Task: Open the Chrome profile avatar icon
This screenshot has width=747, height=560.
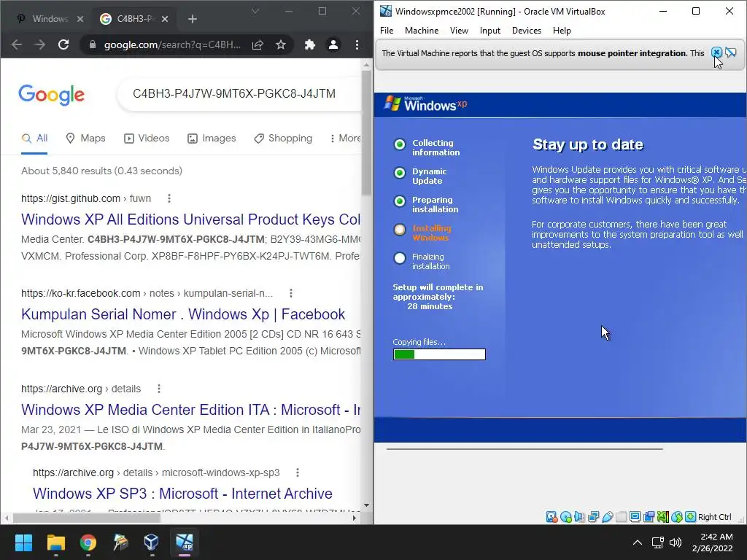Action: 333,44
